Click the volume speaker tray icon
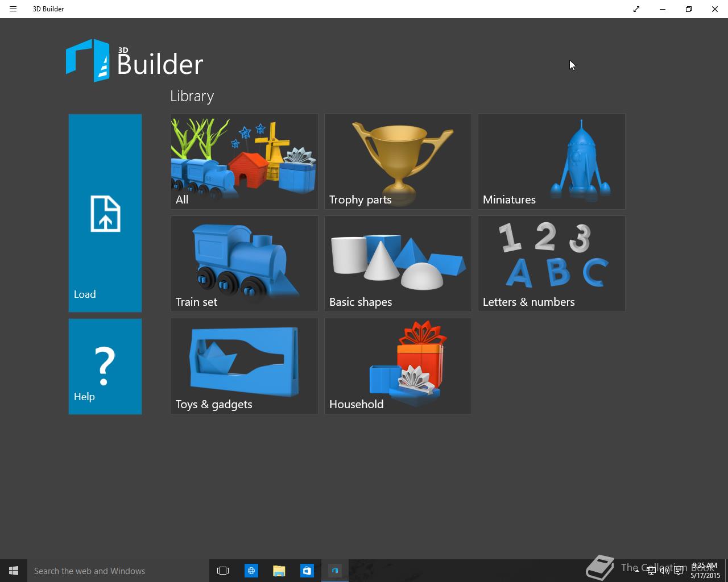This screenshot has height=582, width=728. [x=664, y=571]
